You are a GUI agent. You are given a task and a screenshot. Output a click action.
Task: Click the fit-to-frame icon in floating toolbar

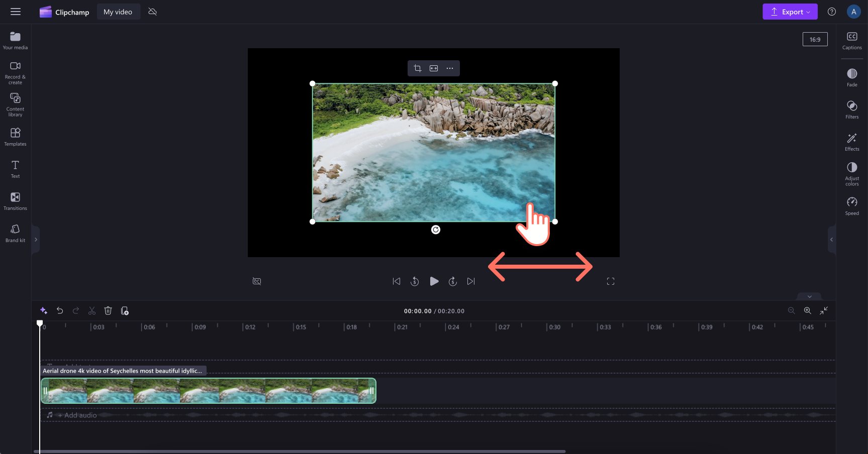click(434, 68)
